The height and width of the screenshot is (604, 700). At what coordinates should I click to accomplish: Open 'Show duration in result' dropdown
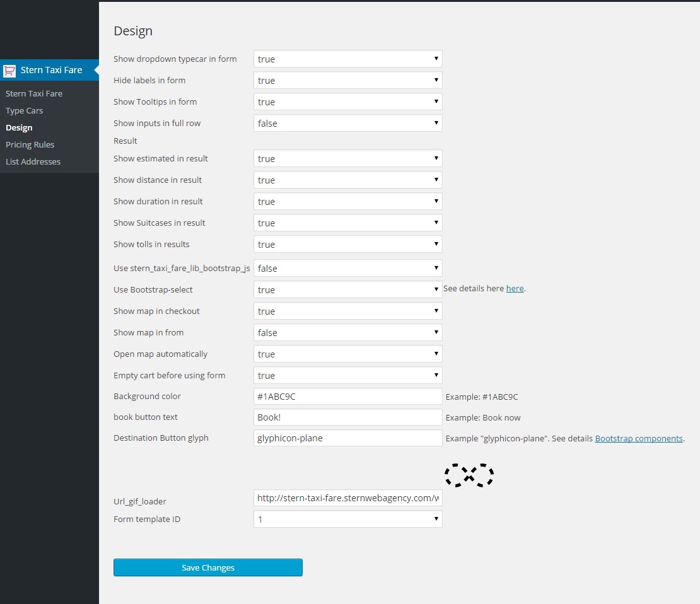pyautogui.click(x=347, y=201)
